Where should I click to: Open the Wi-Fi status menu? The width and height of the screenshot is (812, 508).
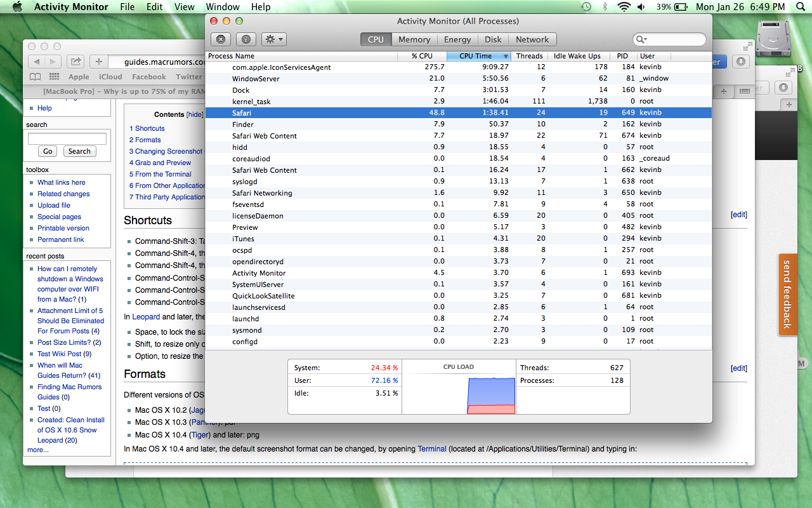pos(624,7)
